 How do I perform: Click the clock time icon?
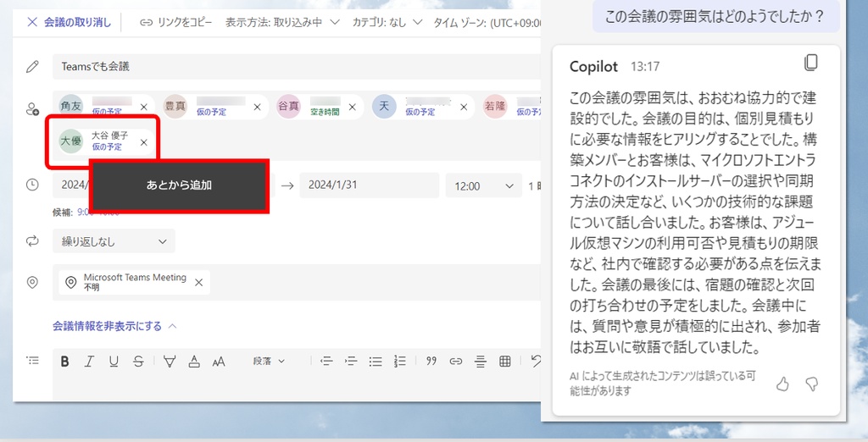click(33, 185)
